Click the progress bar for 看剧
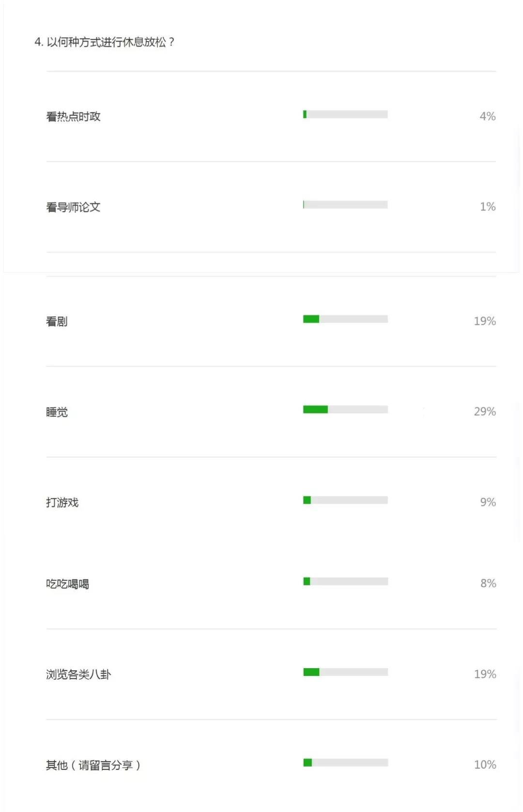 pos(345,319)
